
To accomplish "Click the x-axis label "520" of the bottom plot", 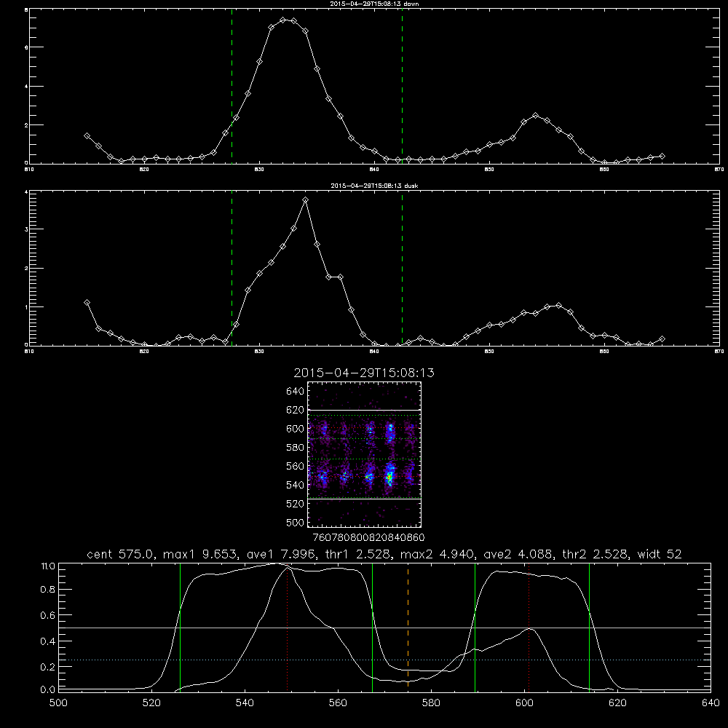I will [x=151, y=703].
